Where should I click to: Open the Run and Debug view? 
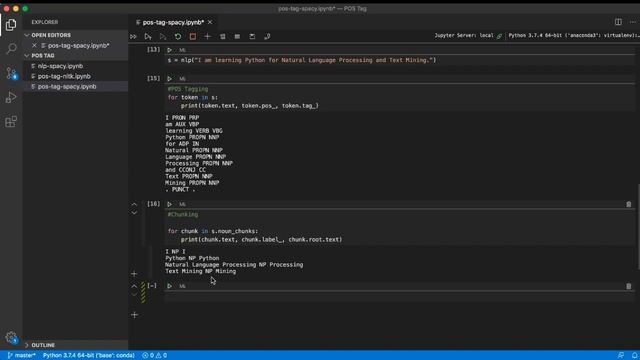pos(11,98)
